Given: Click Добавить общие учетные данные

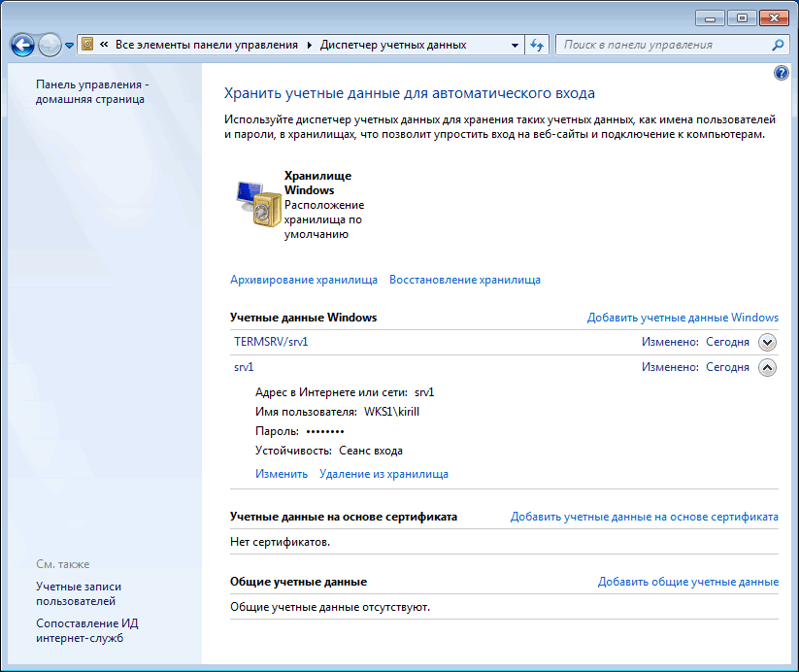Looking at the screenshot, I should tap(688, 582).
